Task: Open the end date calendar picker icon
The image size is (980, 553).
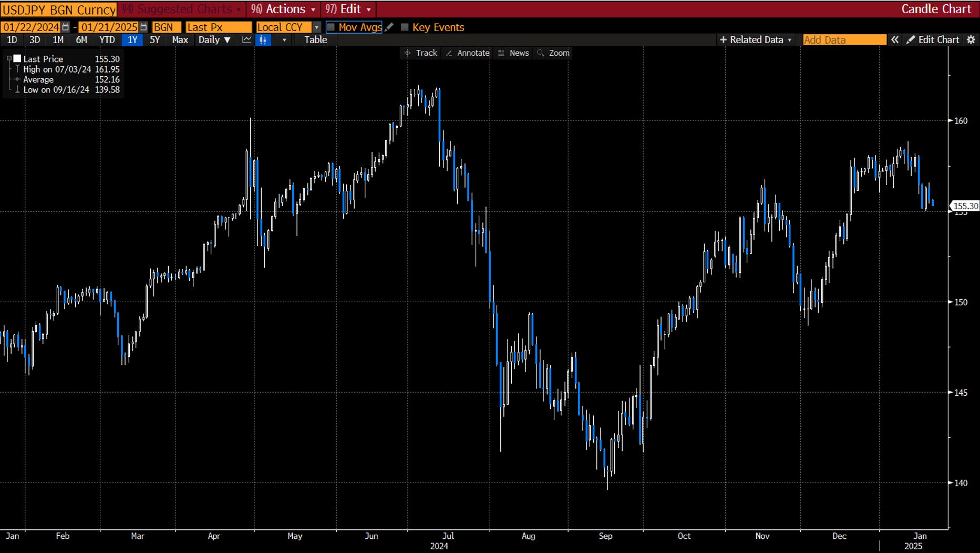Action: [143, 27]
